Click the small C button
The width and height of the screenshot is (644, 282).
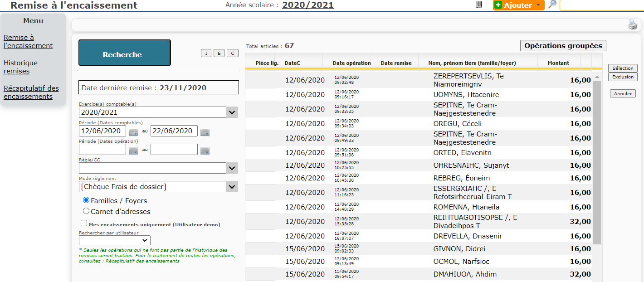click(233, 53)
